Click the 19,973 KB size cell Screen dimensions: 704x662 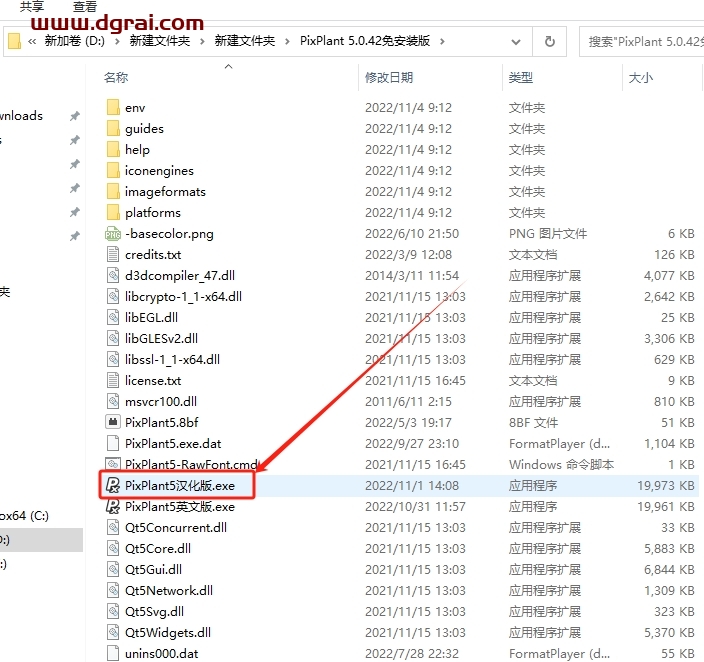[665, 485]
